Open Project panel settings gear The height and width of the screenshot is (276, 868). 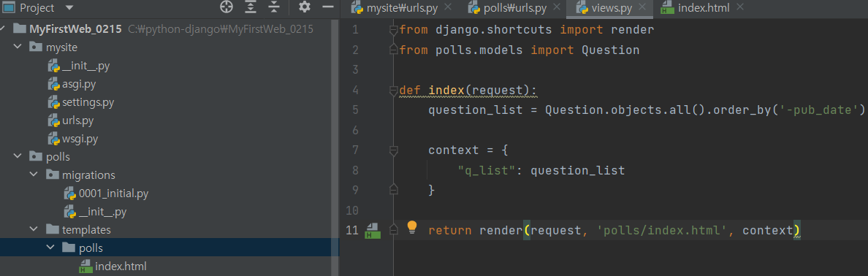tap(305, 7)
